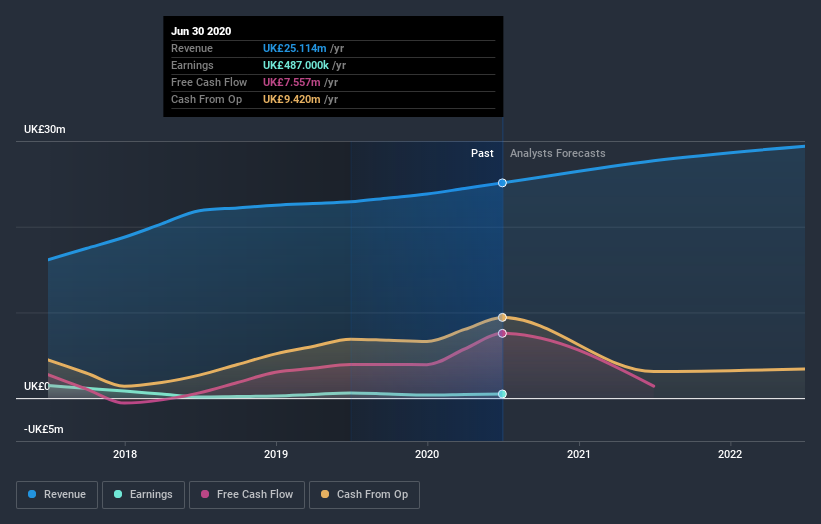The width and height of the screenshot is (821, 524).
Task: Click the 2021 x-axis label
Action: 579,454
